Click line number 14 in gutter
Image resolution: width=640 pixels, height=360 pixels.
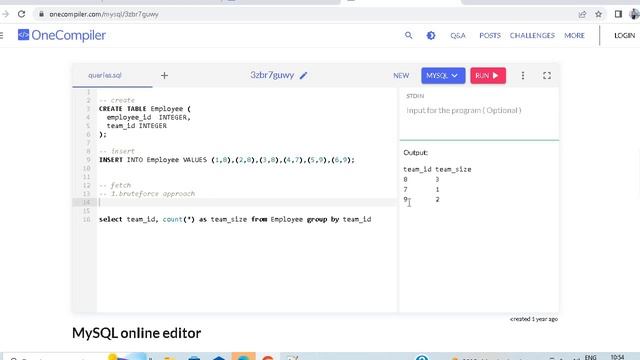click(86, 202)
